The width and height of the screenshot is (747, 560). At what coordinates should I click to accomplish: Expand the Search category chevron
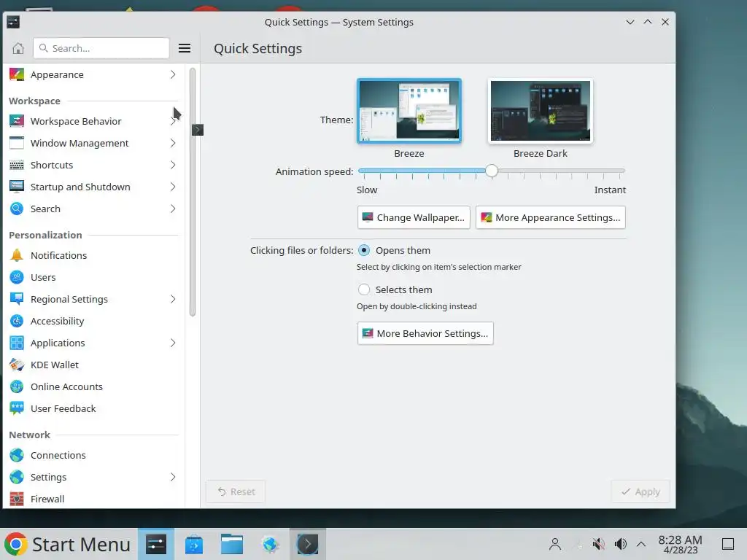click(x=173, y=209)
